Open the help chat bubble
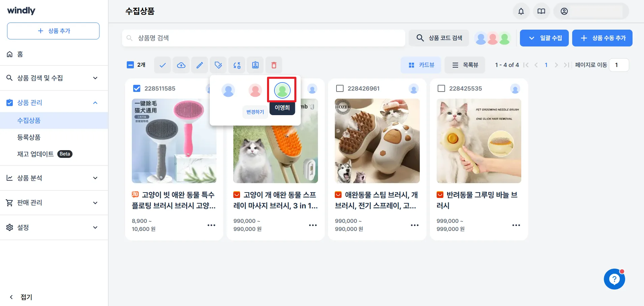This screenshot has width=644, height=306. tap(614, 279)
